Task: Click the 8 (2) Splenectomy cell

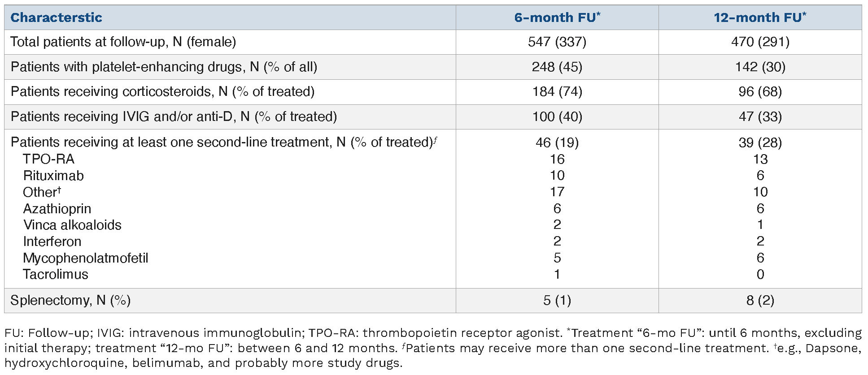Action: 760,300
